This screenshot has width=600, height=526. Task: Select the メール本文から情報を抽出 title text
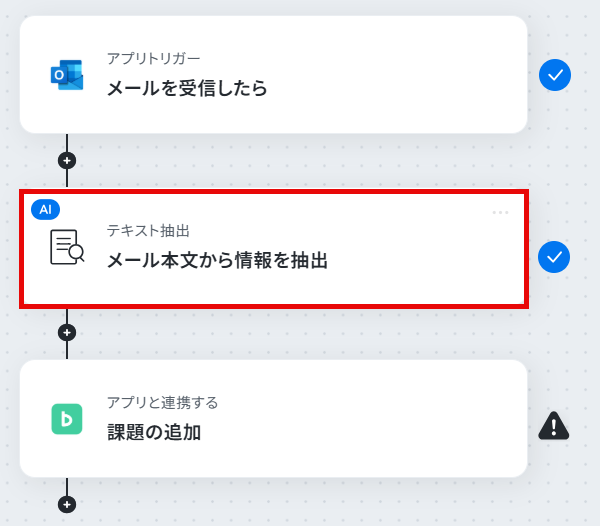217,261
